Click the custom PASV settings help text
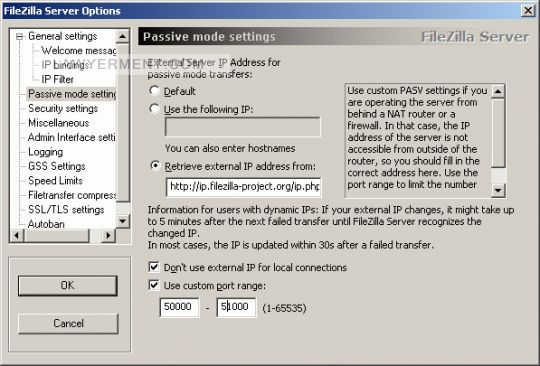This screenshot has height=366, width=540. (417, 137)
